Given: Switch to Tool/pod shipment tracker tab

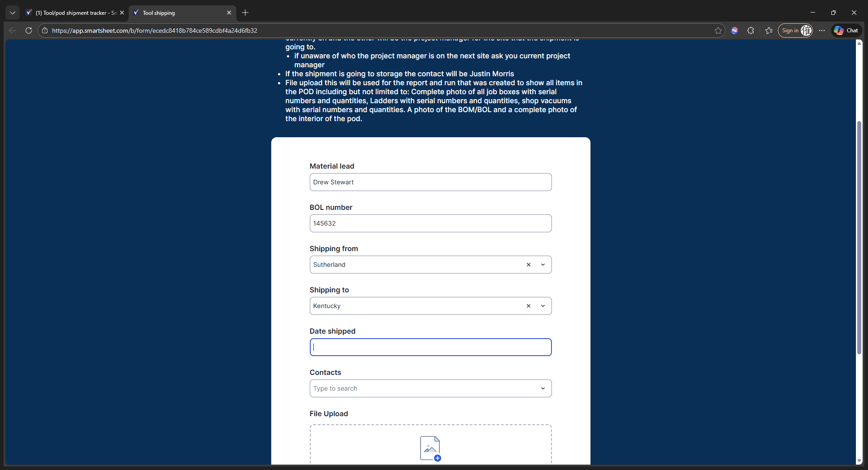Looking at the screenshot, I should click(74, 13).
